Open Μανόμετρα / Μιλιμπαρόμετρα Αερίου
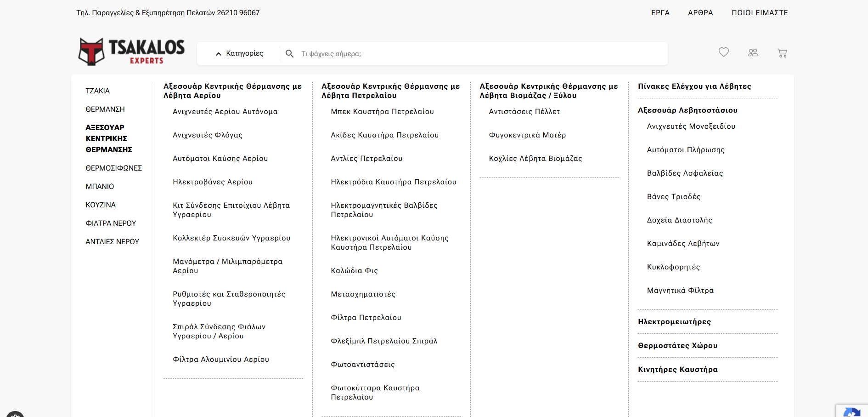The height and width of the screenshot is (417, 868). click(x=227, y=266)
